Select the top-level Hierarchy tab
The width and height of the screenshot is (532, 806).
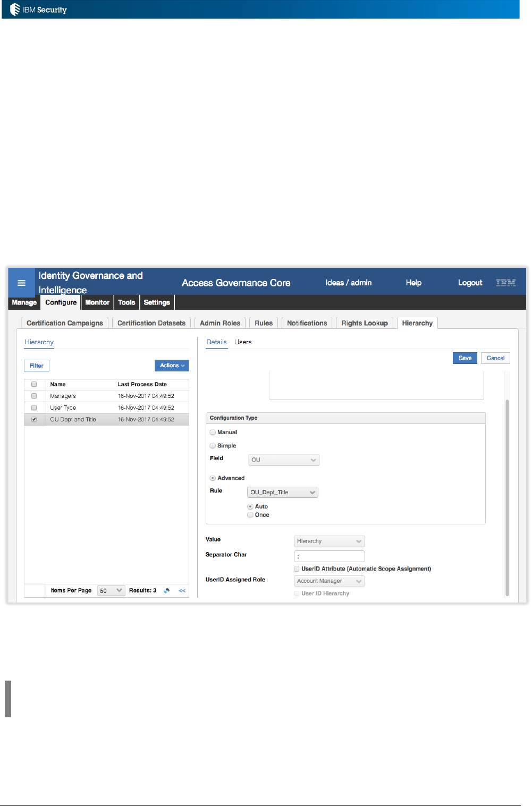click(x=417, y=323)
